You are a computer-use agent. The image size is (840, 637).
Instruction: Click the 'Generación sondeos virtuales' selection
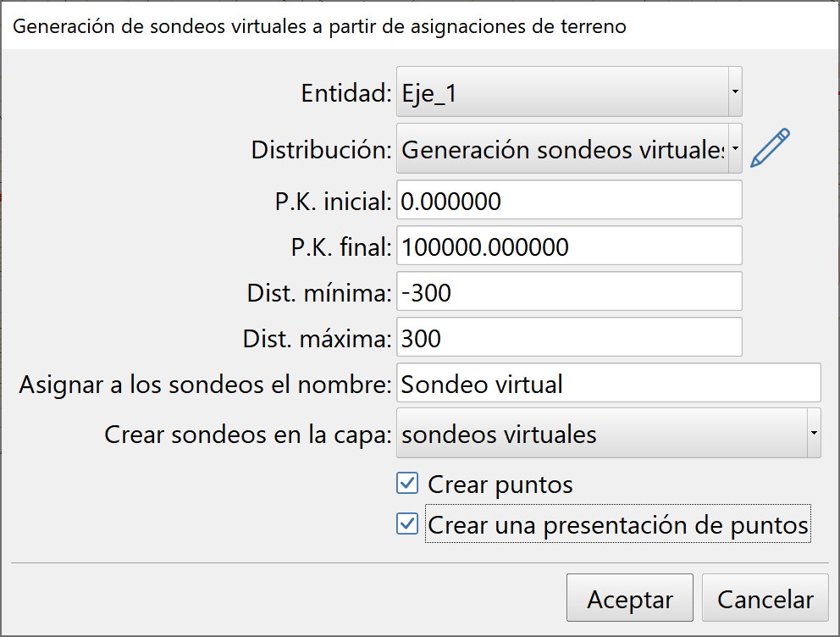pyautogui.click(x=550, y=147)
